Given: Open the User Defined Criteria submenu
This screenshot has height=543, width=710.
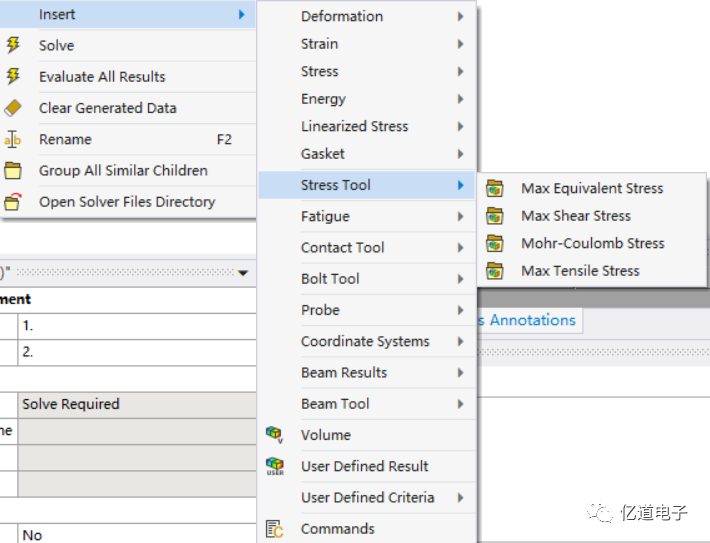Looking at the screenshot, I should click(x=367, y=498).
